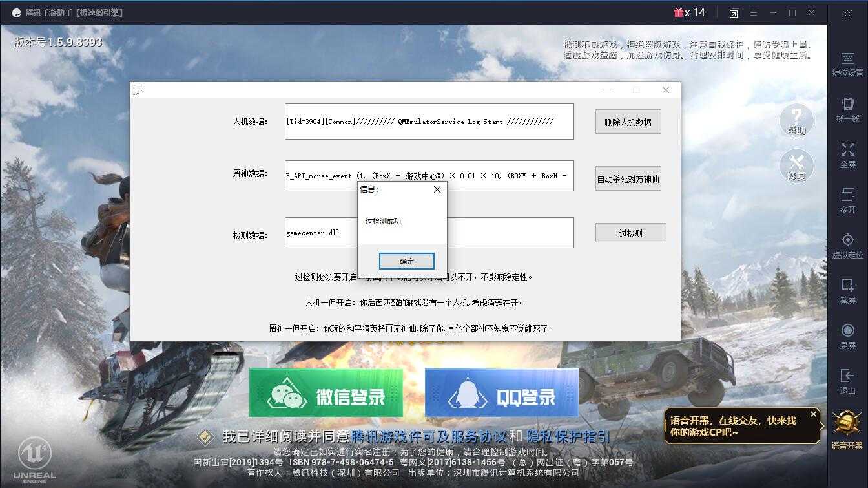Image resolution: width=868 pixels, height=488 pixels.
Task: Click the voice chat promo banner text
Action: point(733,426)
